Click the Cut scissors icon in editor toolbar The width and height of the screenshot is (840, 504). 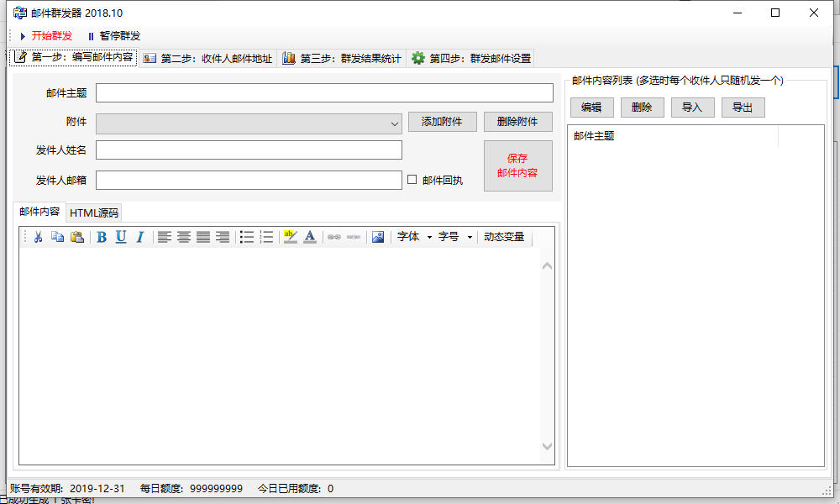[x=38, y=238]
